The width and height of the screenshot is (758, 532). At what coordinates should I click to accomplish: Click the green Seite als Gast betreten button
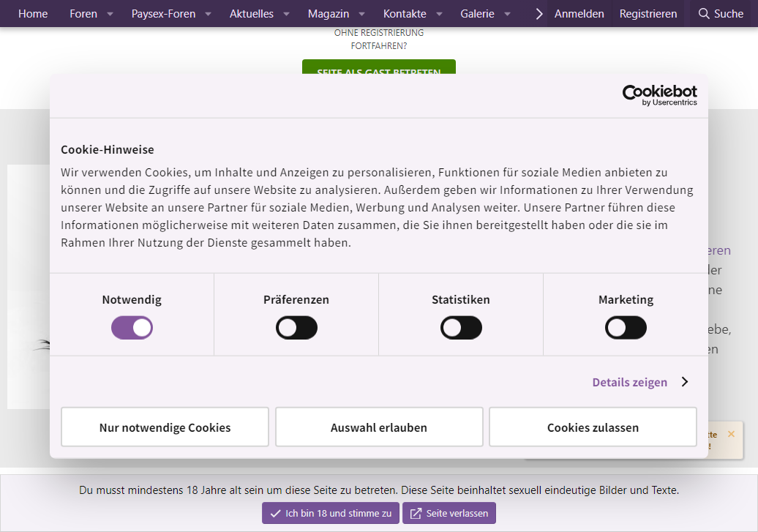coord(379,67)
